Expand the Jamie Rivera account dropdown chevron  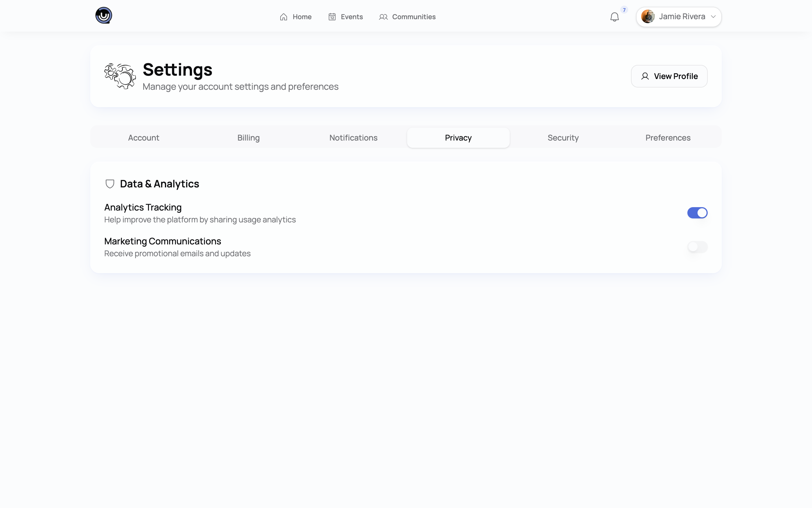tap(713, 16)
